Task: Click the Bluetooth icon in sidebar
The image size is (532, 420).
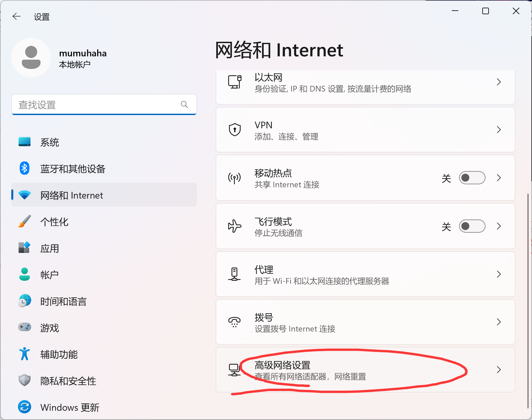Action: coord(25,168)
